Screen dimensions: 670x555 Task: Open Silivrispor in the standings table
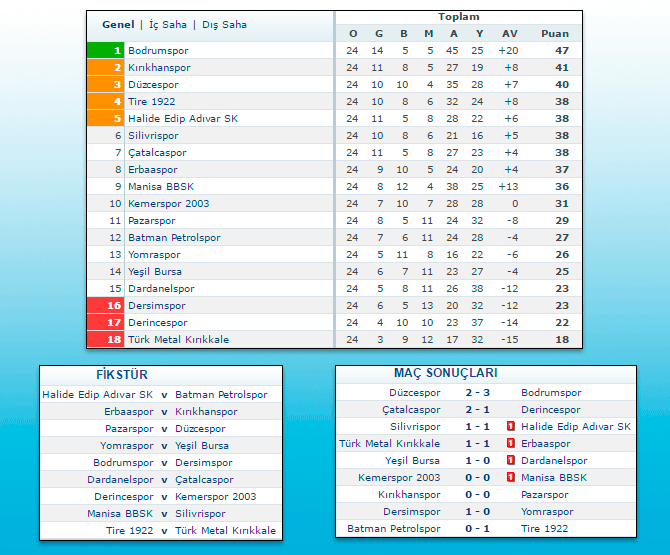pyautogui.click(x=153, y=135)
